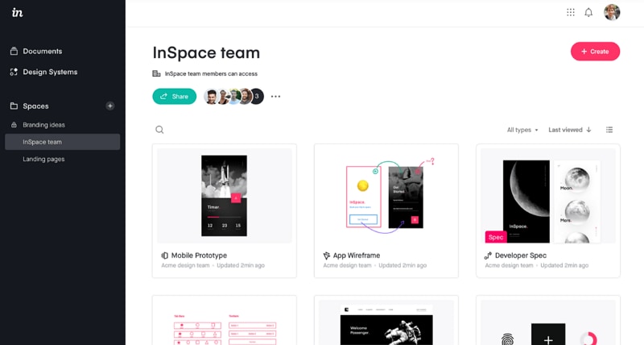Click the team building icon next to access text
The image size is (644, 345).
tap(156, 73)
